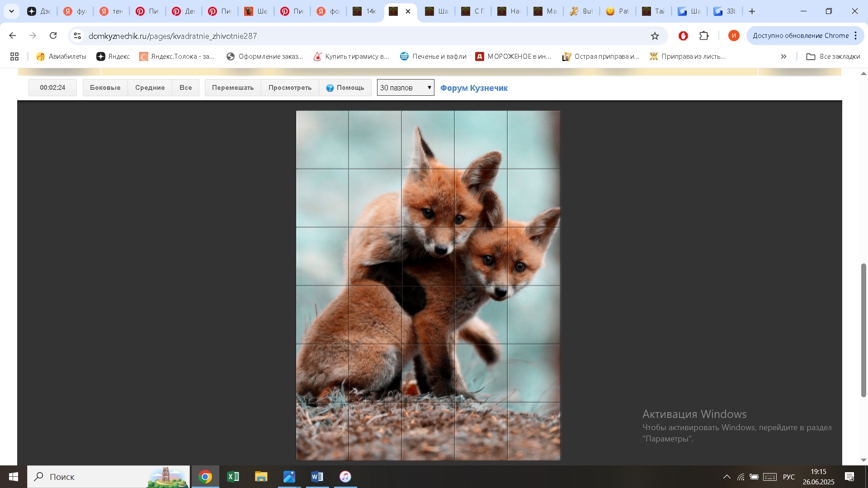Go back to previous page
Screen dimensions: 868x488
[x=13, y=36]
